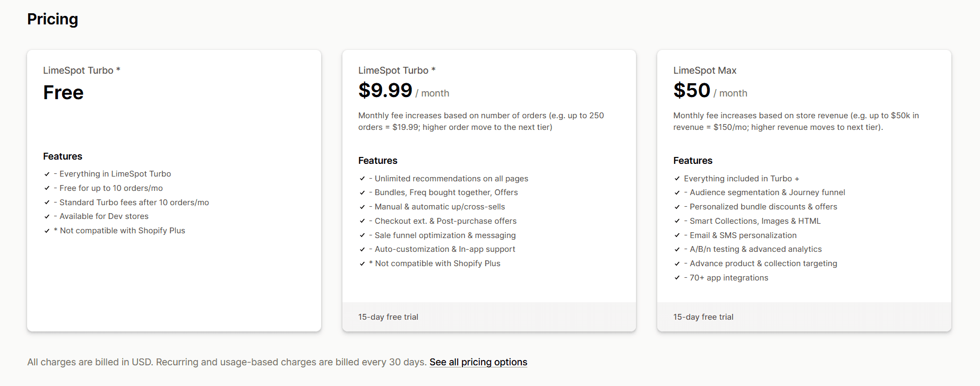Screen dimensions: 980x386
Task: Click the checkmark beside 'Email & SMS personalization'
Action: tap(677, 235)
